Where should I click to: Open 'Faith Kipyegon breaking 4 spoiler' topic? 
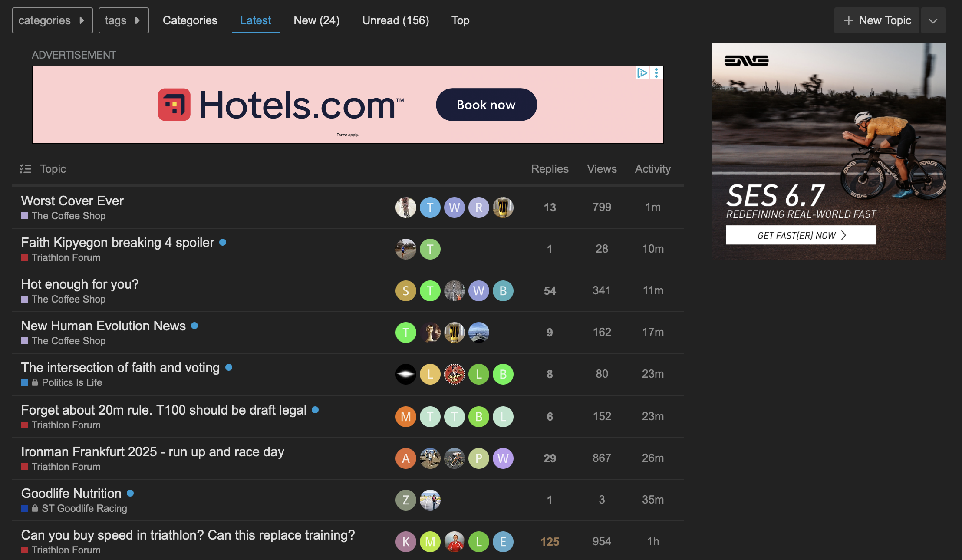coord(118,243)
